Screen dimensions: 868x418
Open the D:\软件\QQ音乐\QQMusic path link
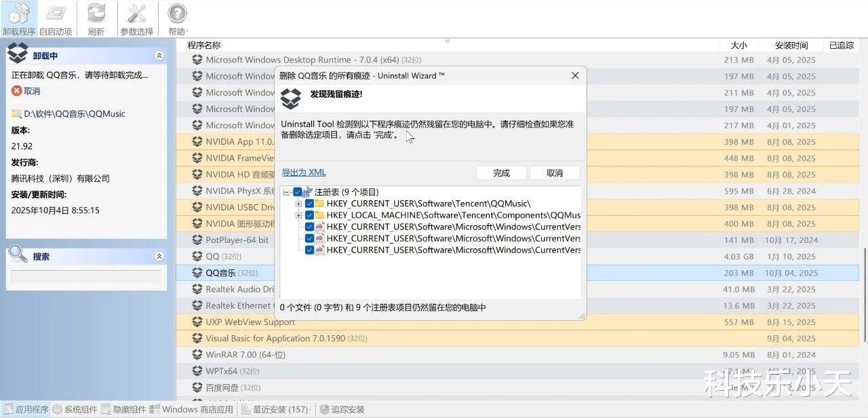[75, 114]
